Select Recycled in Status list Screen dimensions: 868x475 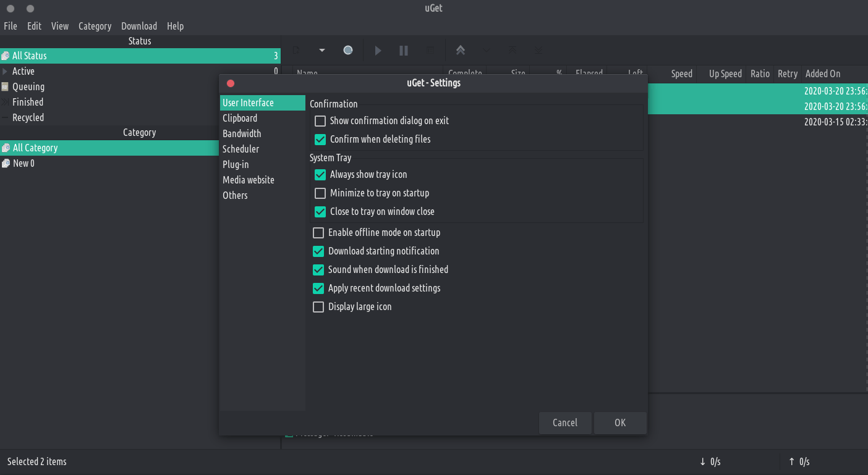point(140,117)
